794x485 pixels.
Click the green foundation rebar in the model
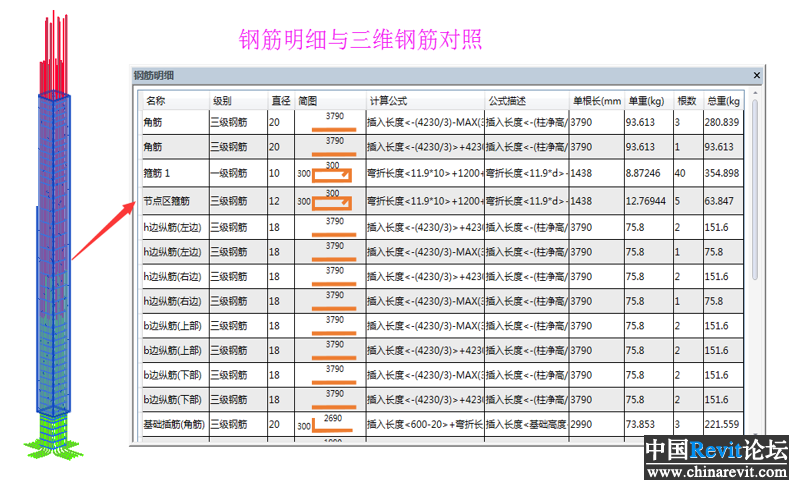(53, 438)
